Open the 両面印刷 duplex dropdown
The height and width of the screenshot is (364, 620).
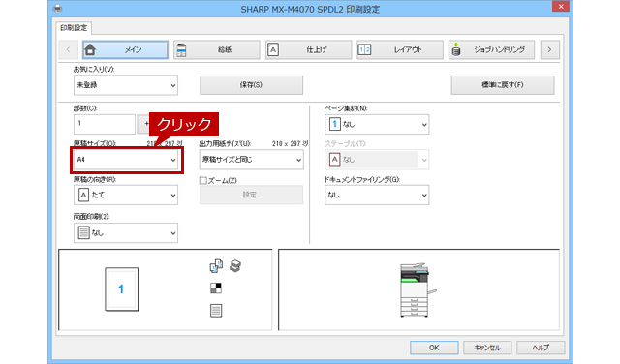[x=126, y=232]
